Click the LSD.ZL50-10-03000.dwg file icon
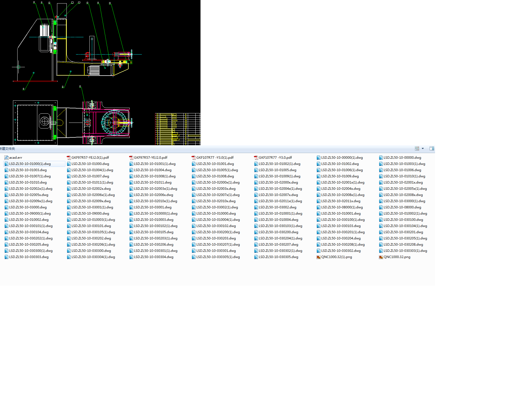This screenshot has height=420, width=528. [6, 207]
